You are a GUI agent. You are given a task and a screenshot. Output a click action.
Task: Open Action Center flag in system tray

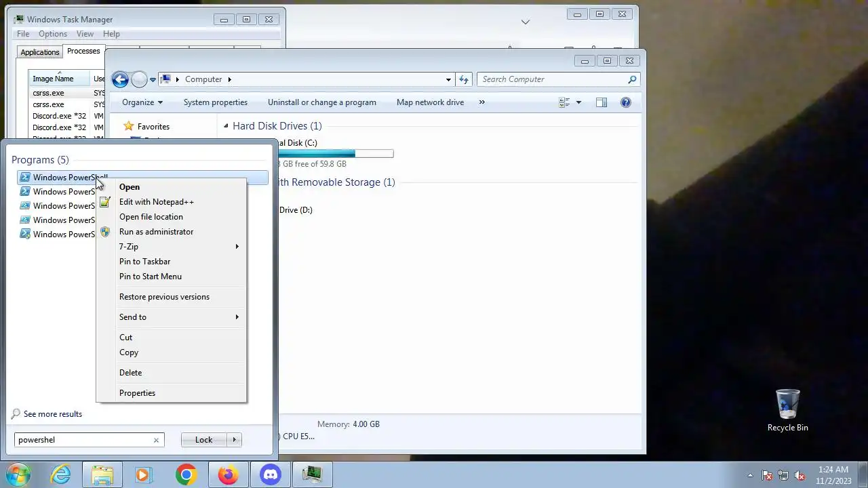pos(767,476)
